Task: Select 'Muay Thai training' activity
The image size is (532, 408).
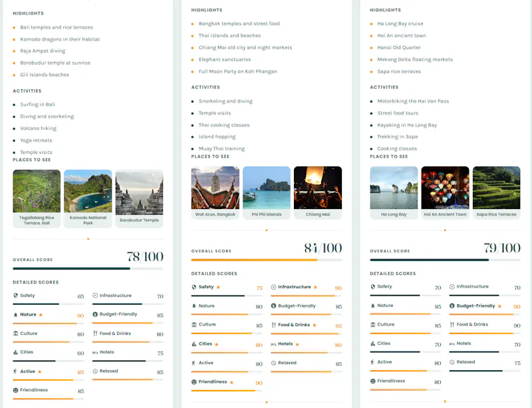Action: (x=221, y=148)
